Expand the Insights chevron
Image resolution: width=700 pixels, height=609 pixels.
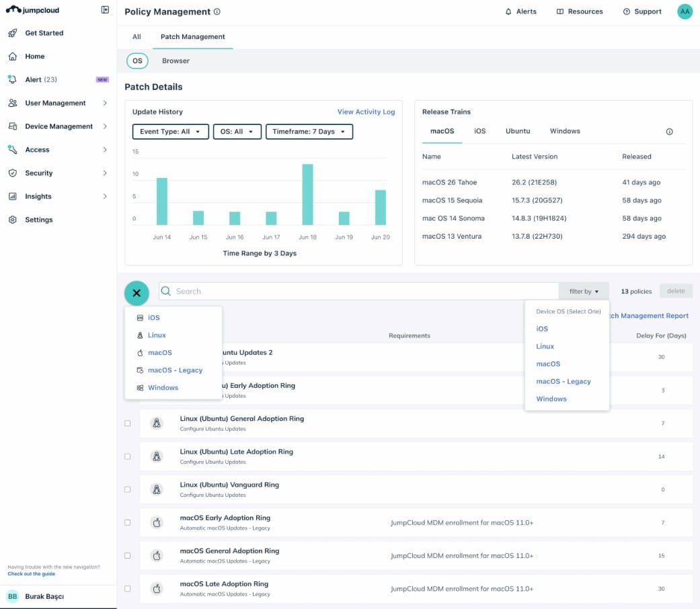tap(105, 196)
